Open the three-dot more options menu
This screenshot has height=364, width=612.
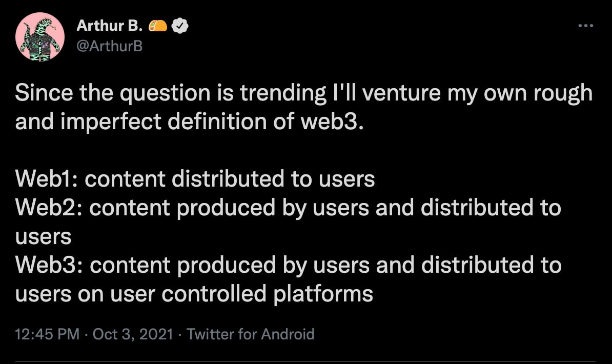[x=586, y=26]
